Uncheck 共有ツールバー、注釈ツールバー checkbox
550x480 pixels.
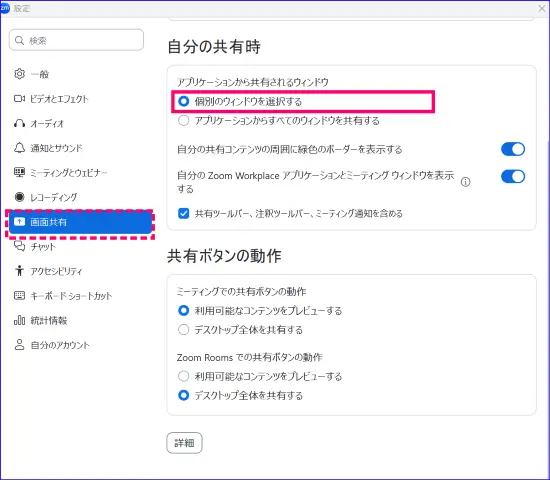point(183,213)
